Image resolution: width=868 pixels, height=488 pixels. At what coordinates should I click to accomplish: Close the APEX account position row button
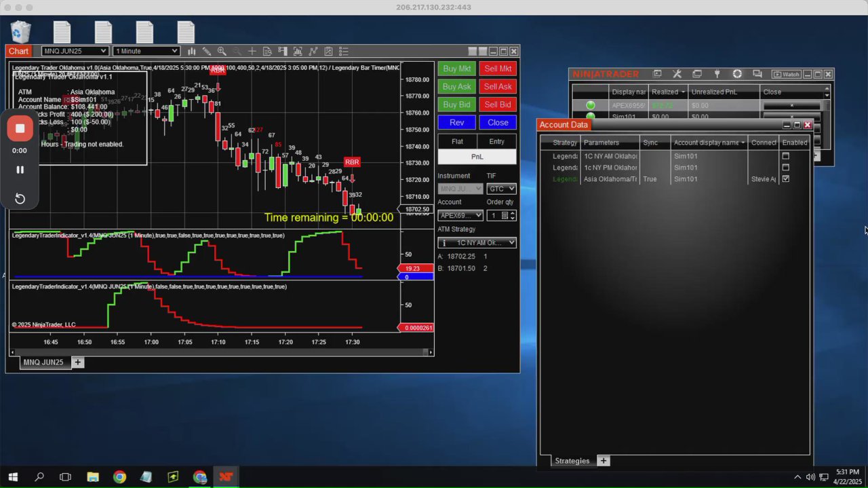[x=791, y=106]
